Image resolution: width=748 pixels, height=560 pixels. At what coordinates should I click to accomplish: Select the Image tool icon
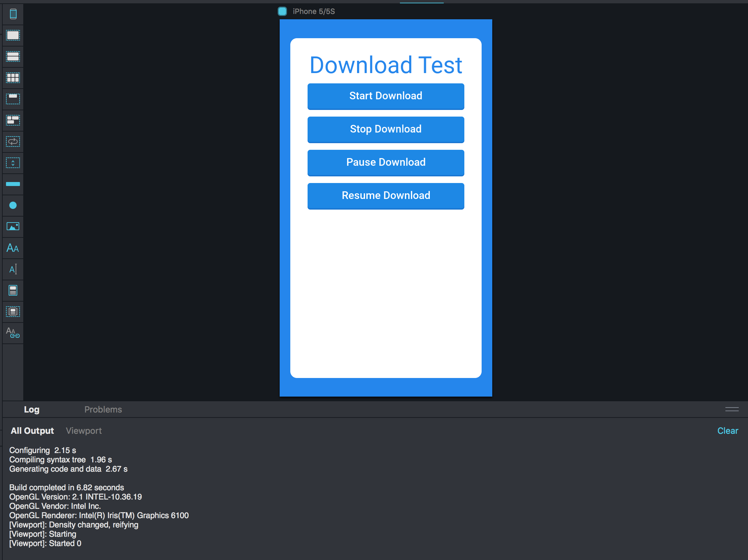tap(13, 227)
